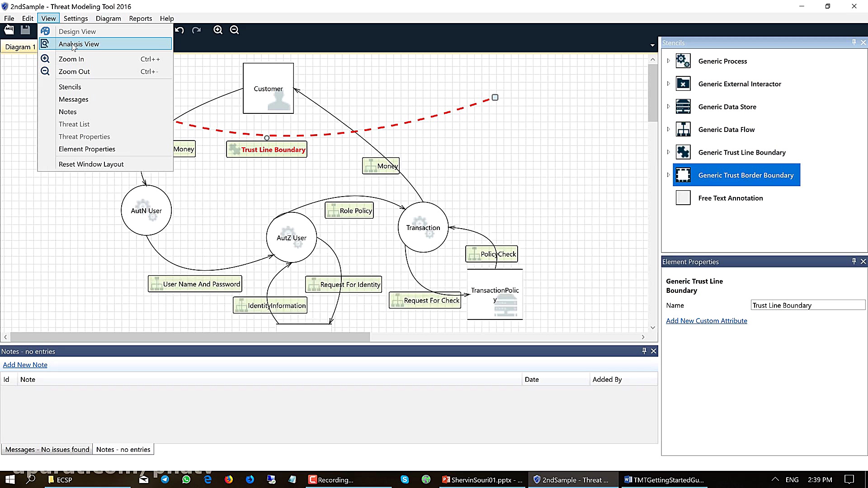Click inside the Name field showing Trust Line Boundary

[x=807, y=305]
